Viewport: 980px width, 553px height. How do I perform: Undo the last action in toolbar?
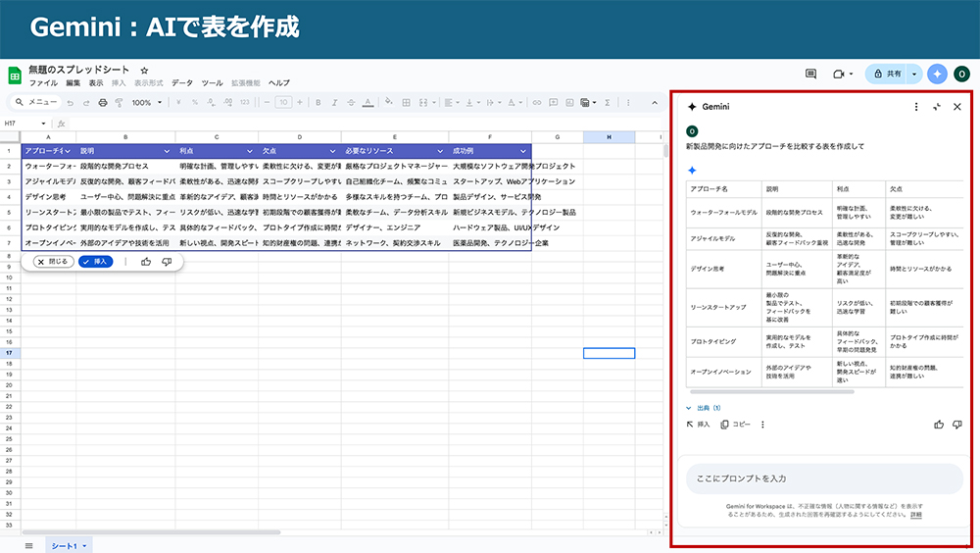(x=70, y=103)
